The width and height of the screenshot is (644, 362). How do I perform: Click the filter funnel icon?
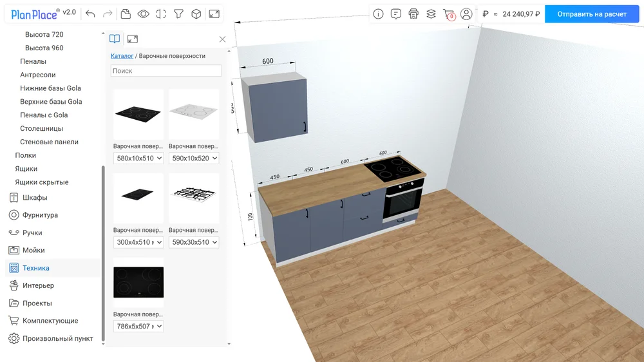tap(179, 14)
